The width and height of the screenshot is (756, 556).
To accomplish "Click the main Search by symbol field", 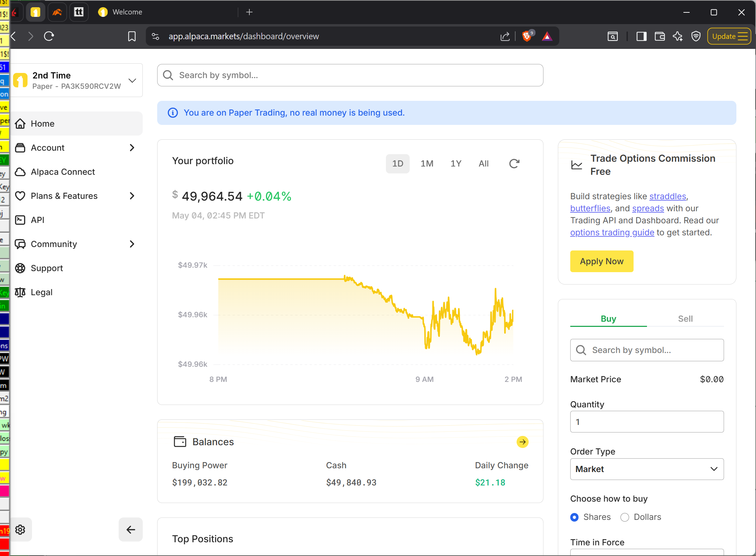I will pos(350,75).
